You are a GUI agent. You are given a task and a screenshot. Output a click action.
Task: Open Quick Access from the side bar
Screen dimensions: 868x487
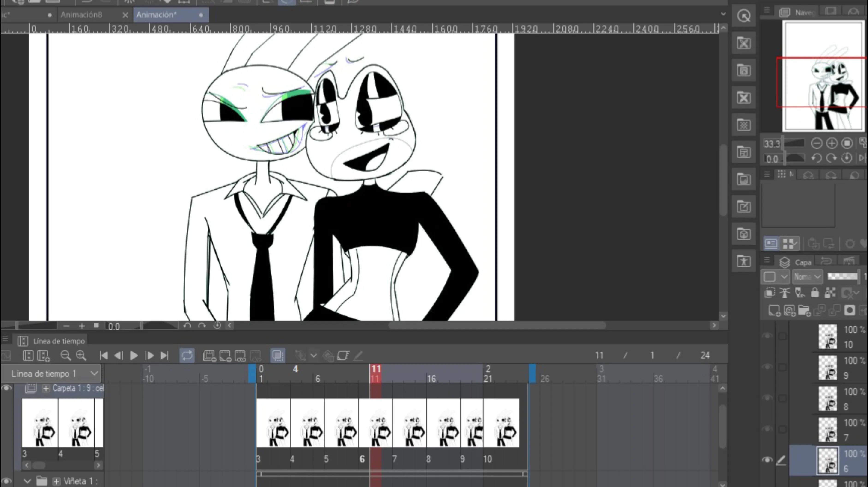(x=744, y=16)
